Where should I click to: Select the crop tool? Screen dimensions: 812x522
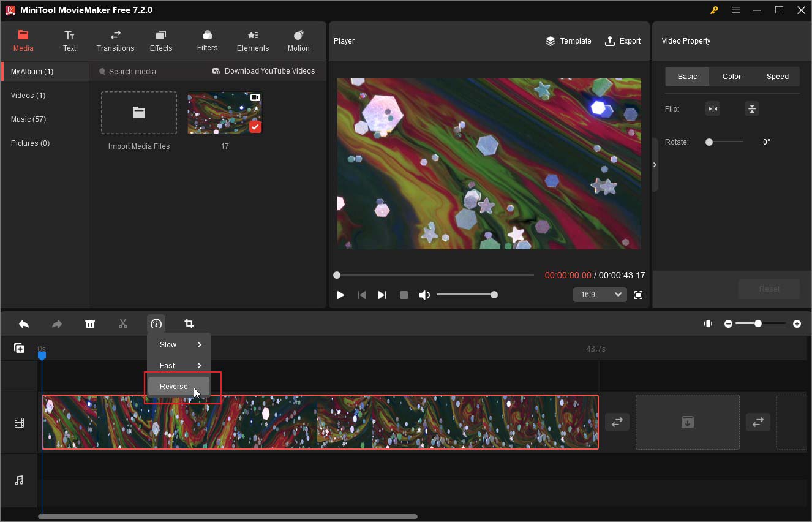tap(189, 323)
